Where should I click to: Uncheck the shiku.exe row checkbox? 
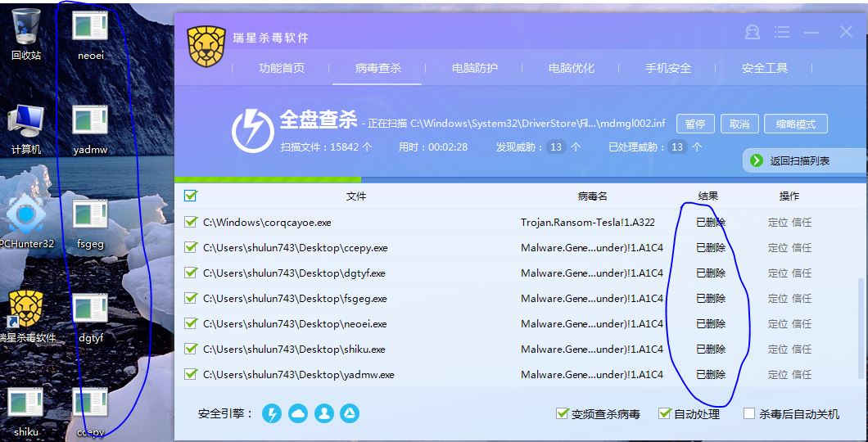(x=191, y=349)
